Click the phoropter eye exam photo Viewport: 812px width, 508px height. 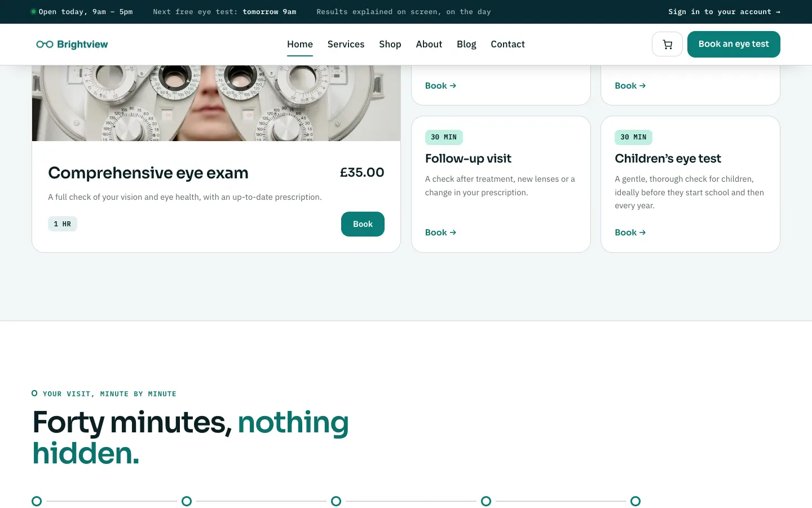pos(217,103)
